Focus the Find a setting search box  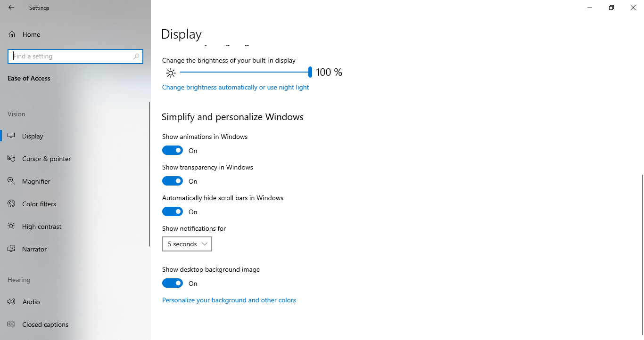tap(71, 57)
